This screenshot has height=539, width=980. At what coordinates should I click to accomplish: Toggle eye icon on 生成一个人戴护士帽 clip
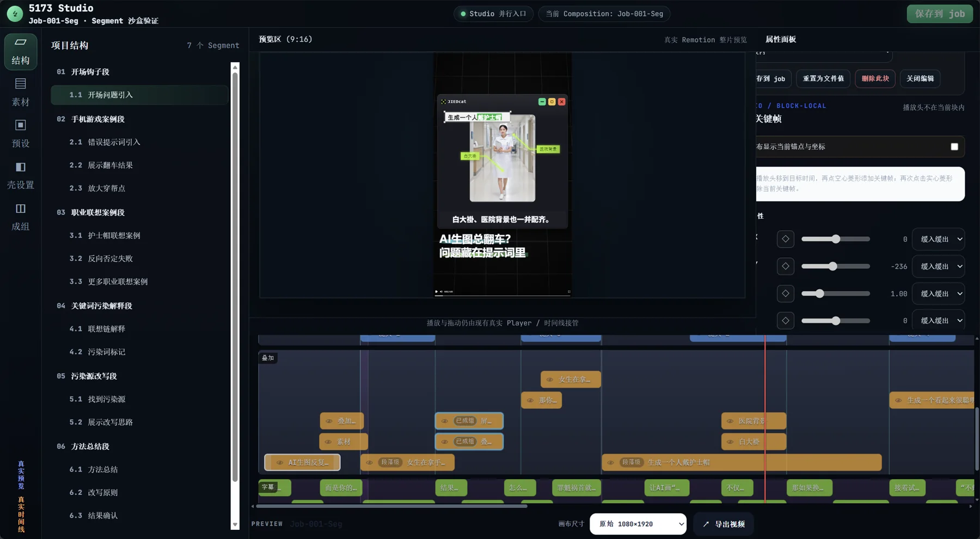611,462
